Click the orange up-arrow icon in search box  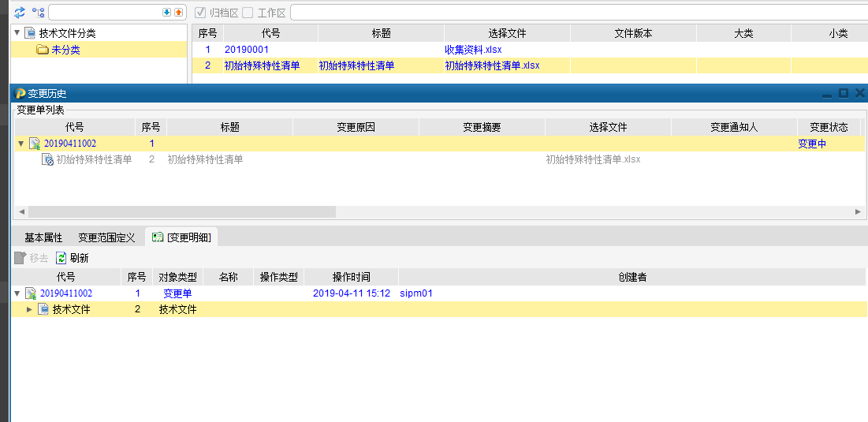coord(178,12)
